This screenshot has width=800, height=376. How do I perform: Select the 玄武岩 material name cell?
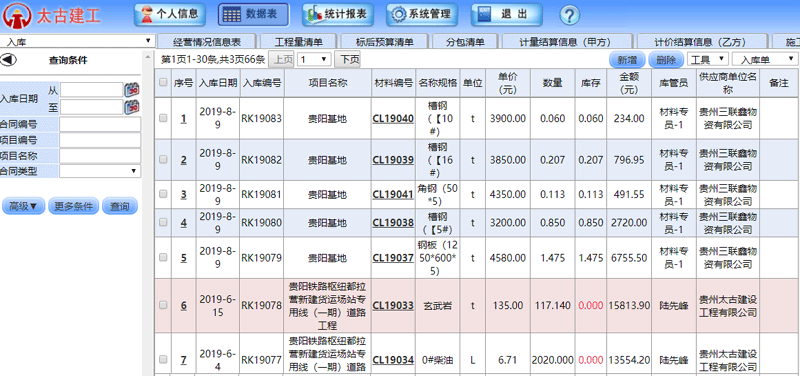[x=438, y=306]
